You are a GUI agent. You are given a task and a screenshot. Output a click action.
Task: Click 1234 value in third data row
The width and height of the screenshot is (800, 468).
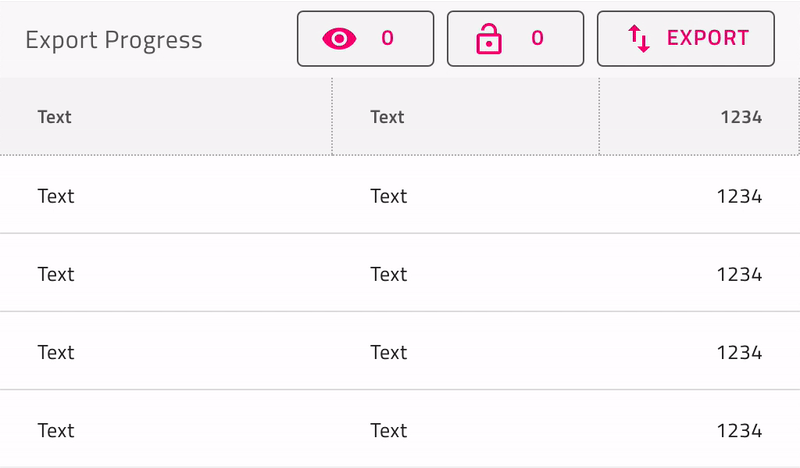739,352
